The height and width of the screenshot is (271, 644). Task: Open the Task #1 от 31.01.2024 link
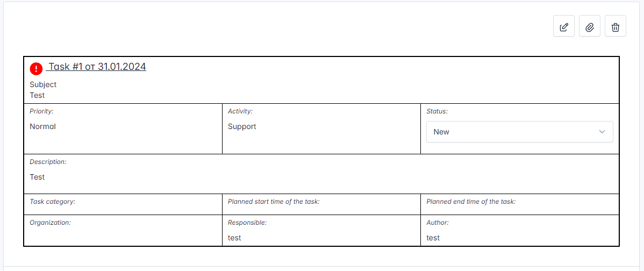tap(96, 67)
